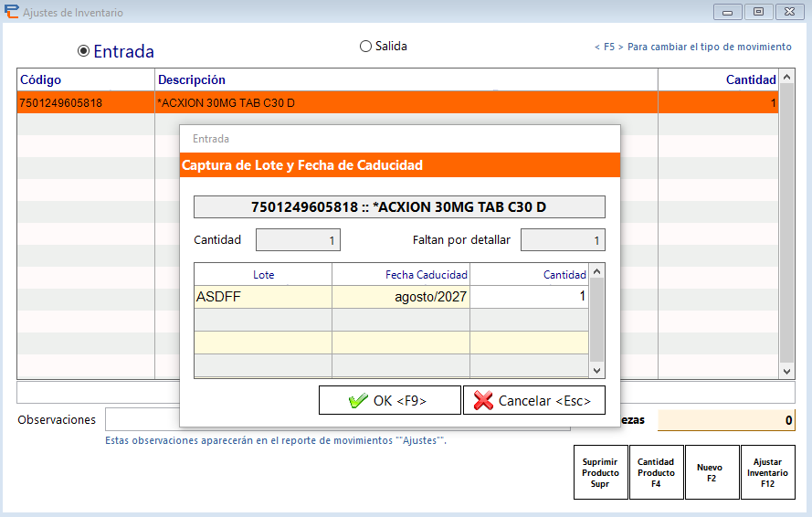Select product code 7501249605818 in main grid
The image size is (812, 517).
(x=86, y=102)
